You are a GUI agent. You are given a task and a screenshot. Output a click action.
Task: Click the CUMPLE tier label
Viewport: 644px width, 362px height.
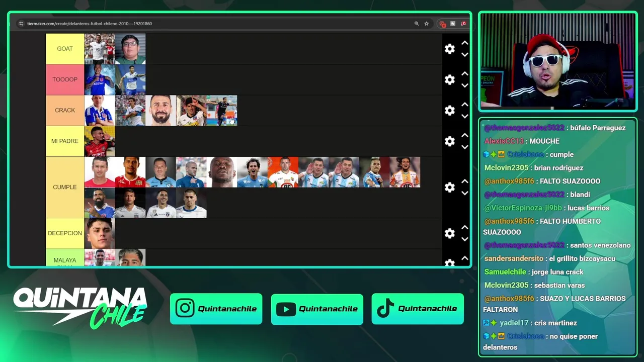click(x=65, y=187)
